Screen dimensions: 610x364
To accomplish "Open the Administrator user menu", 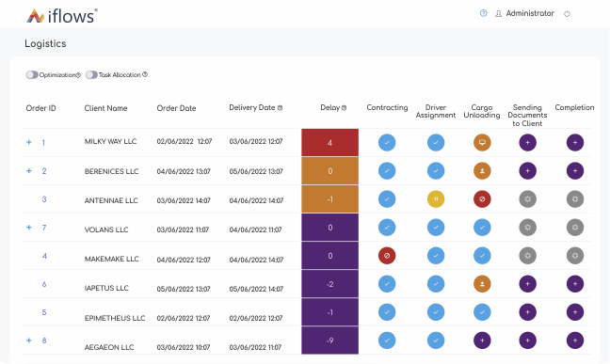I will pyautogui.click(x=524, y=13).
